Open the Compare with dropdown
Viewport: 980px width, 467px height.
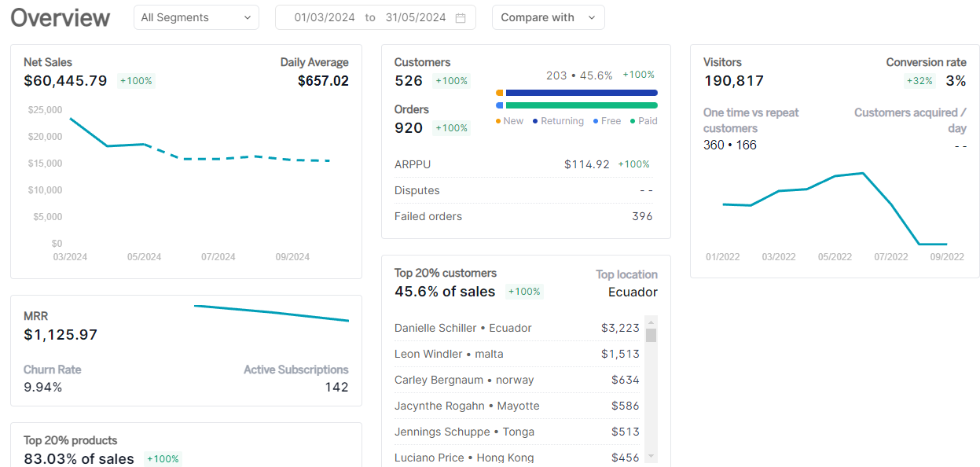pos(549,17)
